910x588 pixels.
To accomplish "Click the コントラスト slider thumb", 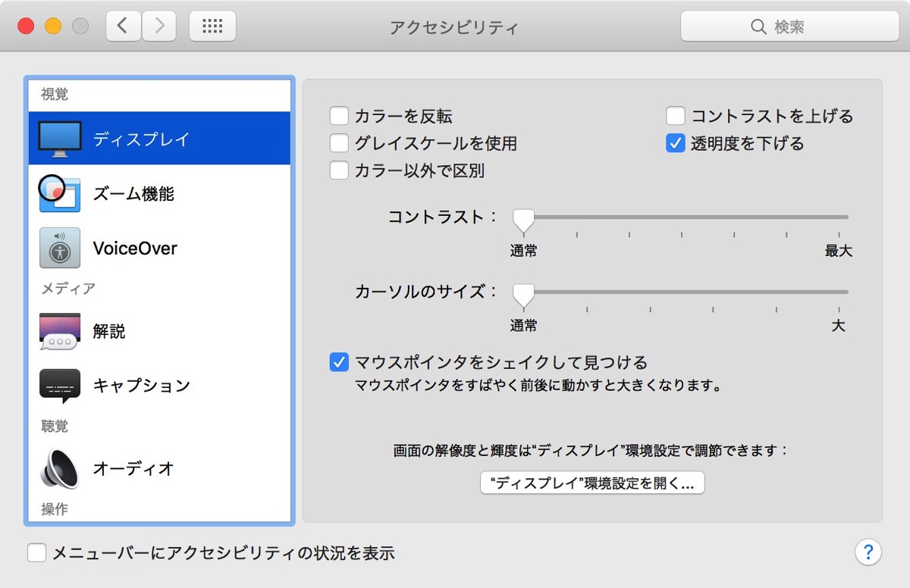I will coord(523,220).
